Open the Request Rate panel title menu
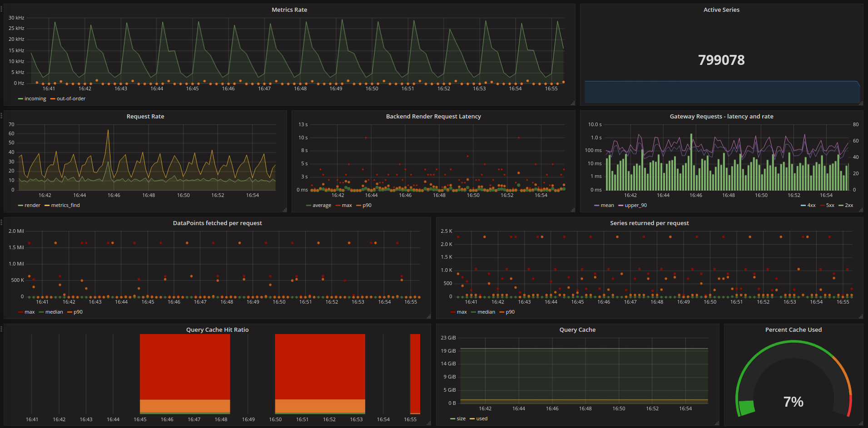Image resolution: width=868 pixels, height=428 pixels. [x=145, y=116]
